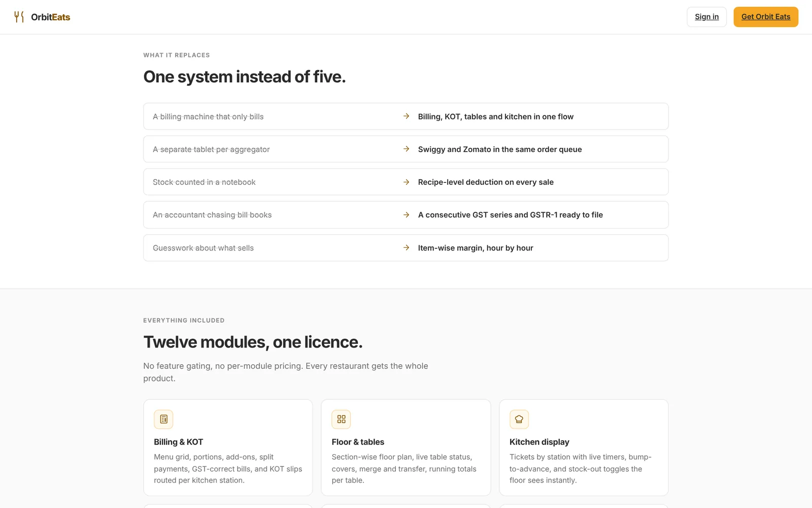Select 'A consecutive GST series and GSTR-1' text
The height and width of the screenshot is (508, 812).
488,215
